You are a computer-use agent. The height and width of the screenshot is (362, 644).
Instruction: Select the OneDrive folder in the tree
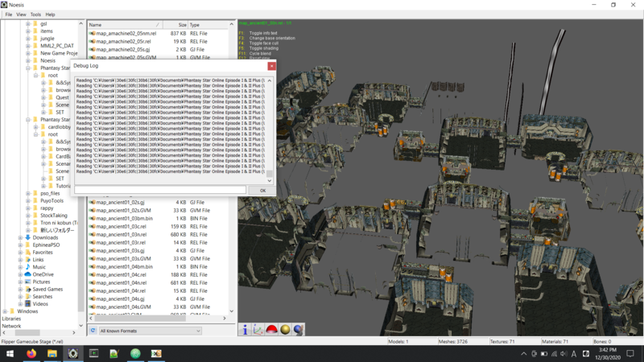(x=43, y=274)
